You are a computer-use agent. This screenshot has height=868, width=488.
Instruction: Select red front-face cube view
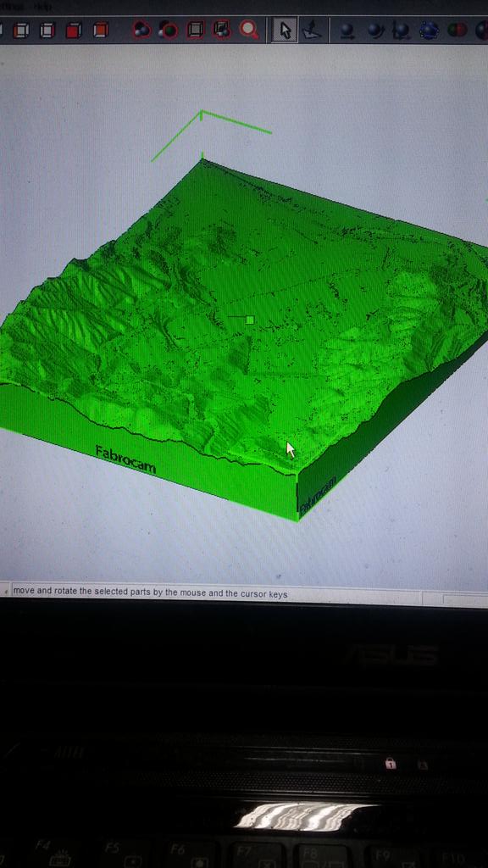[100, 30]
